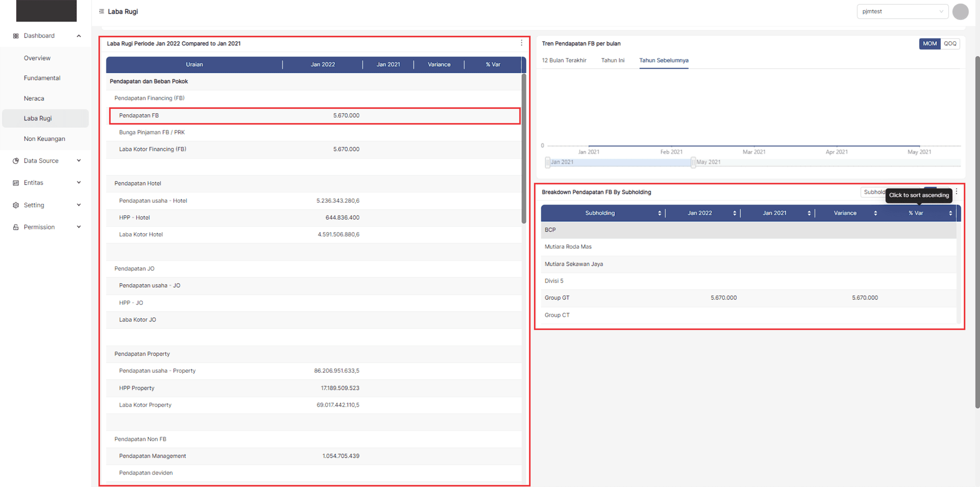Screen dimensions: 980x487
Task: Click the sidebar collapse icon beside Laba Rugi title
Action: point(101,11)
